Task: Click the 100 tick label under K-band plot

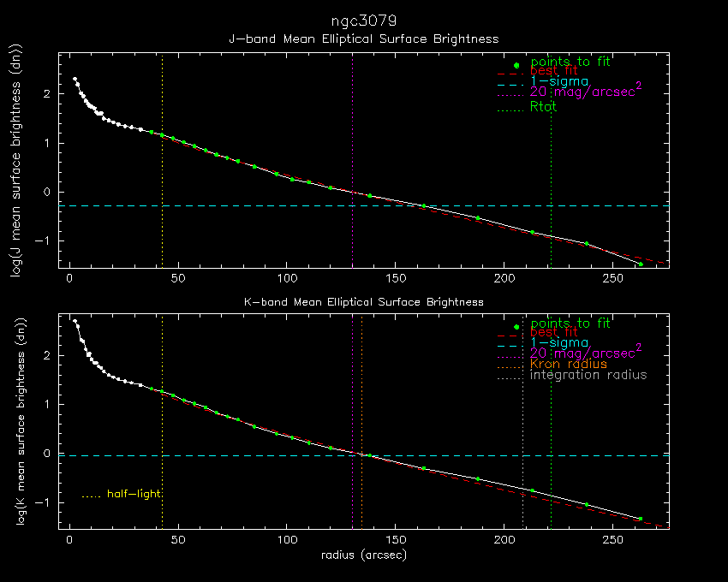Action: 286,541
